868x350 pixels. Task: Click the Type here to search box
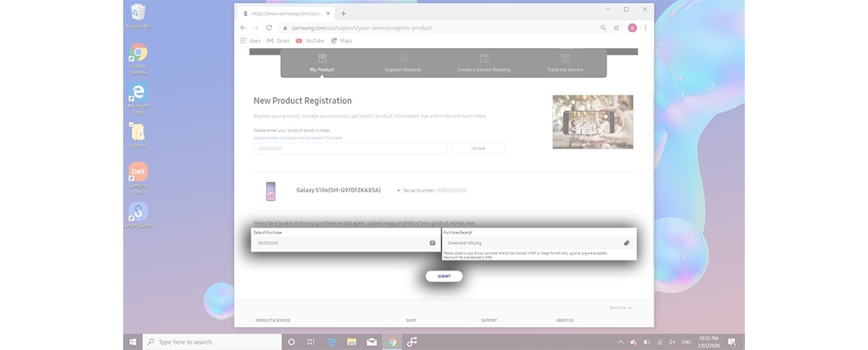[213, 342]
